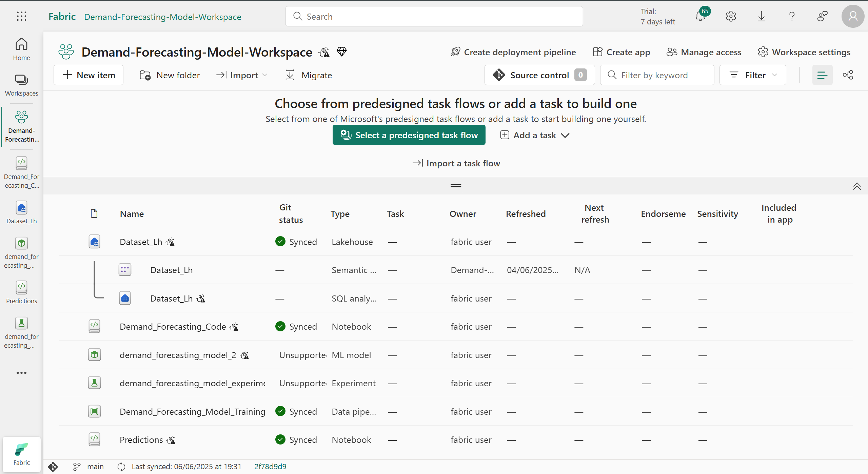This screenshot has height=474, width=868.
Task: Open the Filter dropdown
Action: [x=753, y=75]
